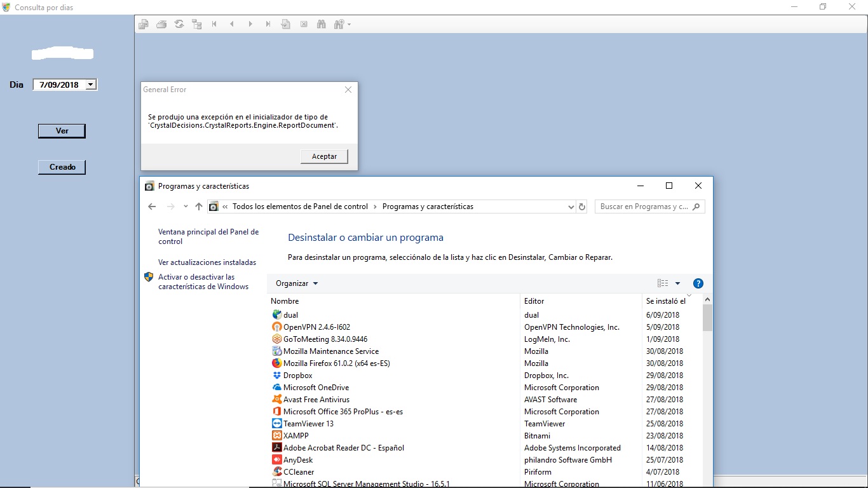Image resolution: width=868 pixels, height=488 pixels.
Task: Click the Programas y características title icon
Action: pos(149,186)
